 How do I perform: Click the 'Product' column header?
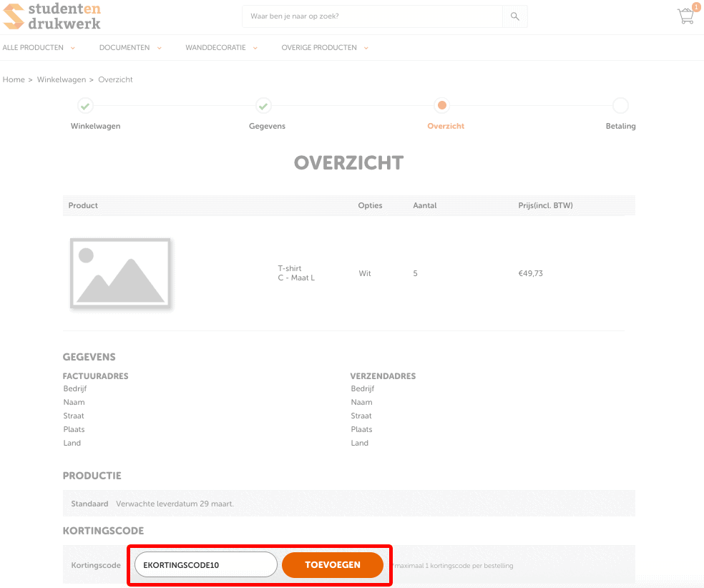pyautogui.click(x=83, y=205)
